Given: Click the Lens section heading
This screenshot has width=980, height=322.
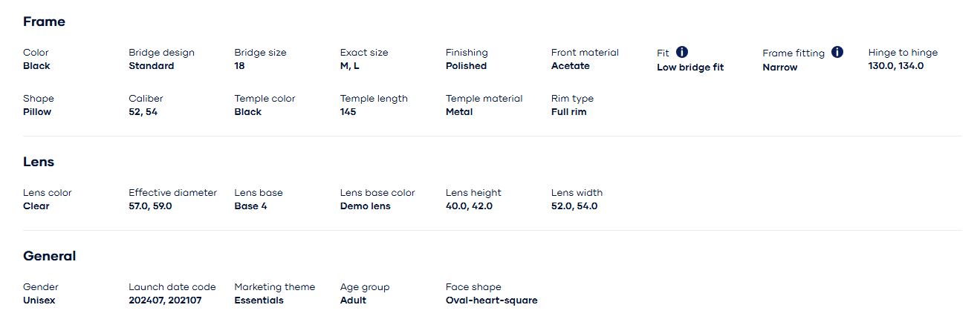Looking at the screenshot, I should coord(39,162).
